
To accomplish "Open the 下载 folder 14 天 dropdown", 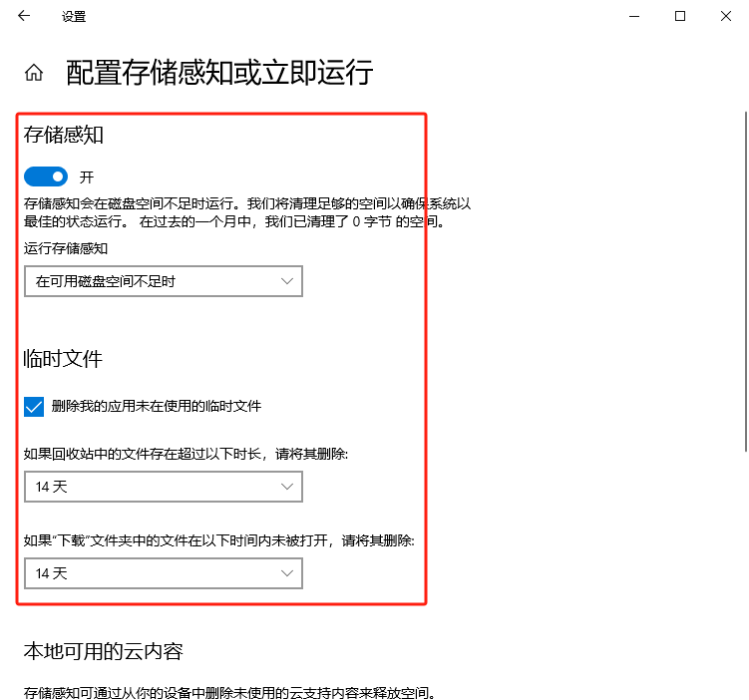I will pos(164,573).
